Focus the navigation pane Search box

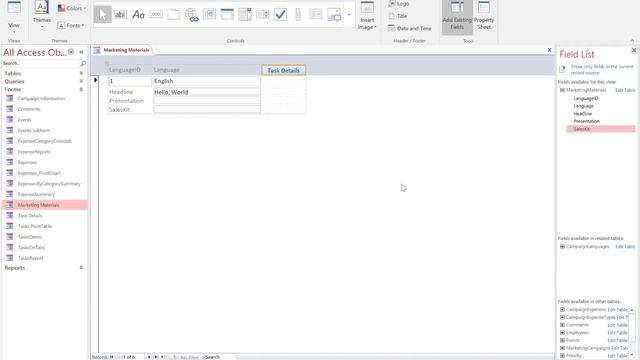(x=41, y=63)
